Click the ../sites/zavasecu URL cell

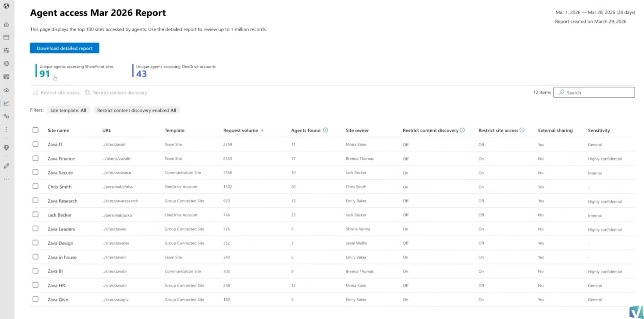[117, 173]
